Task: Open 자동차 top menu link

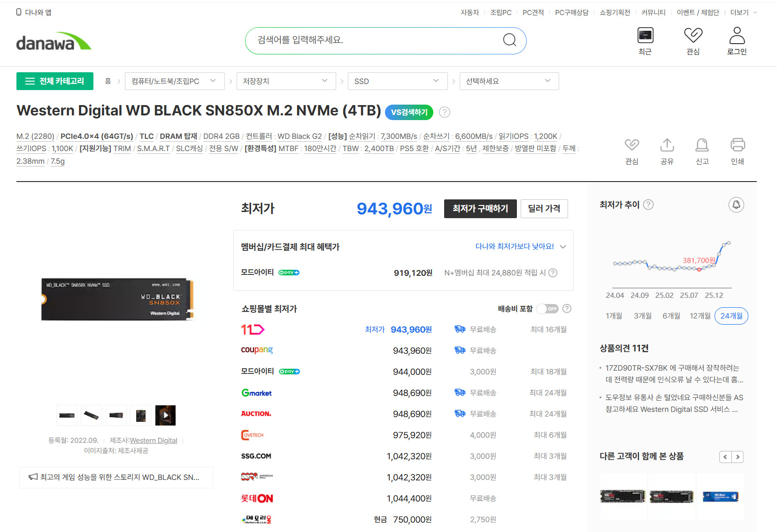Action: tap(469, 13)
